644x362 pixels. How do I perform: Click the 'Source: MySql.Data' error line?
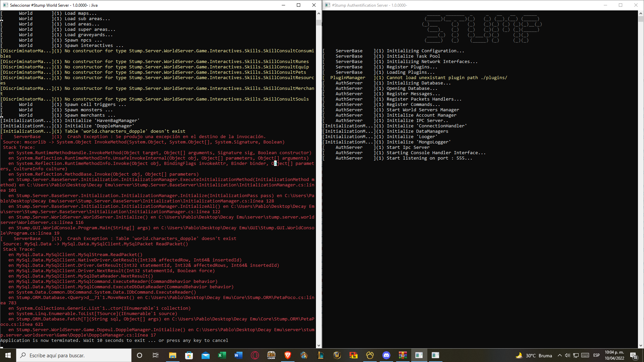coord(95,244)
